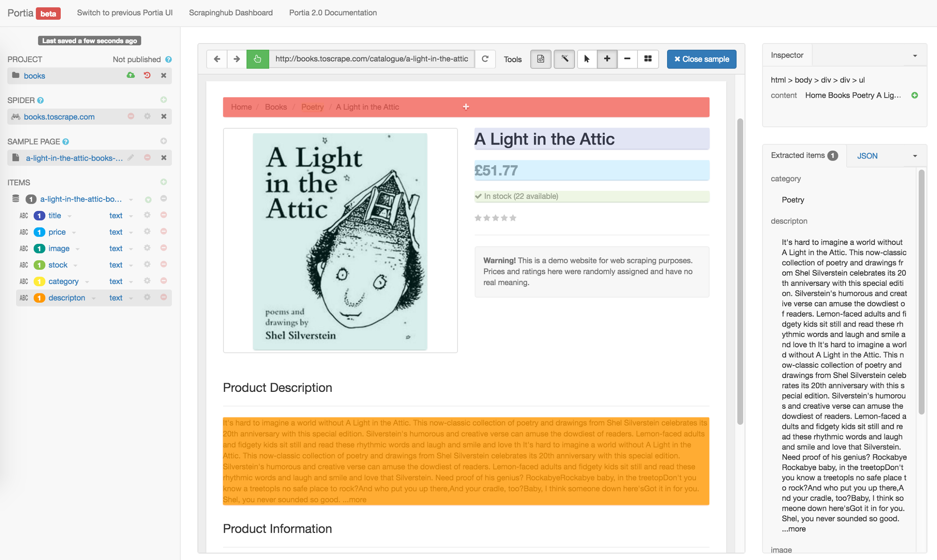
Task: Toggle the magic wand auto-annotate tool
Action: coord(564,59)
